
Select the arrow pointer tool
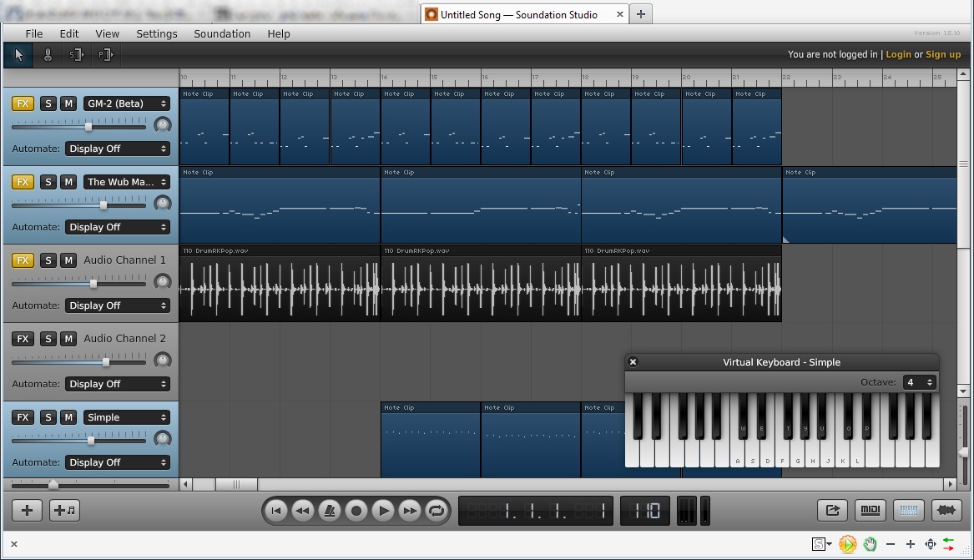click(x=18, y=55)
